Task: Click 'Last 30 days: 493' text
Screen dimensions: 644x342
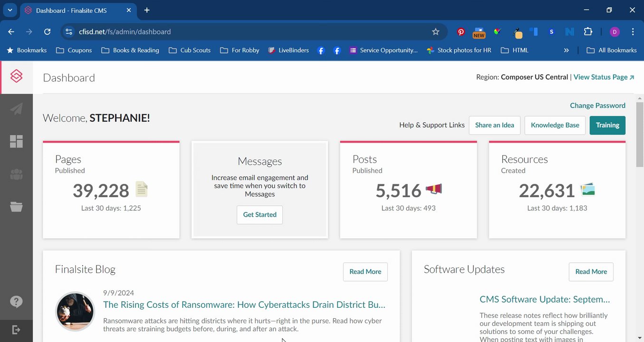Action: (408, 208)
